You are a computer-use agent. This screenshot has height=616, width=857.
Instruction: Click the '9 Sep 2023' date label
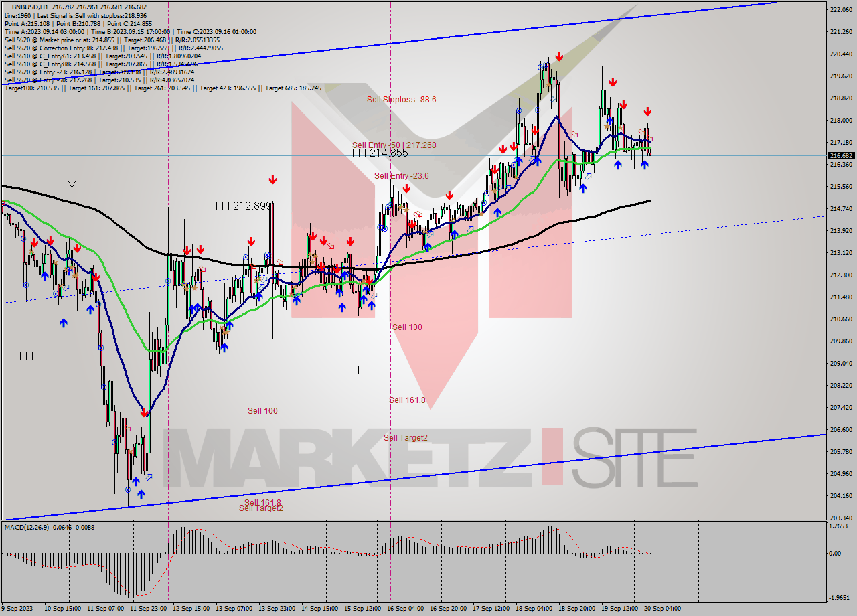click(x=18, y=609)
